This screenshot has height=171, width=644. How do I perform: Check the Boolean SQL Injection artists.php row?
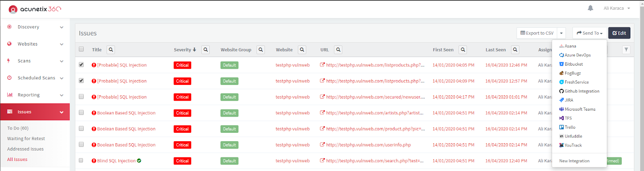pos(81,112)
